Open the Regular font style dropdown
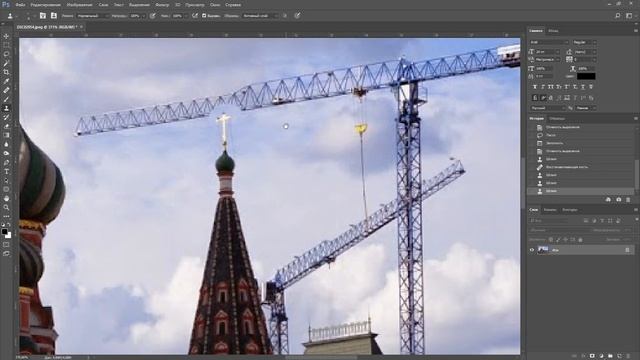 point(584,42)
